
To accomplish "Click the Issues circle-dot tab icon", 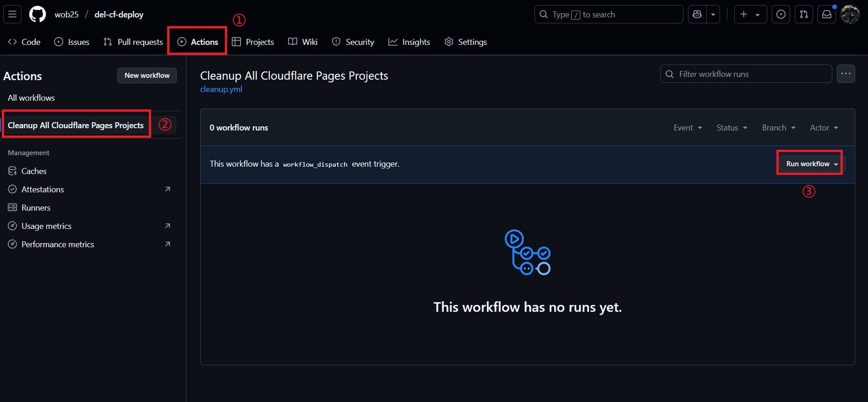I will coord(59,42).
